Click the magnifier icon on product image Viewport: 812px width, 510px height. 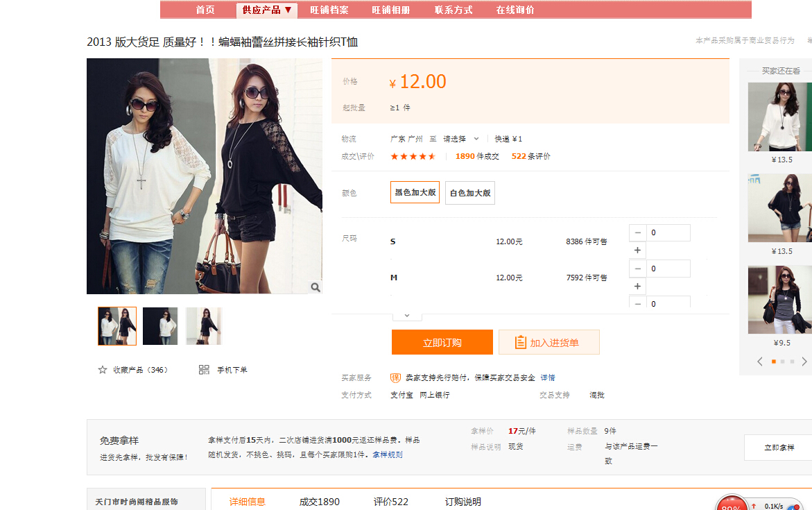coord(315,287)
